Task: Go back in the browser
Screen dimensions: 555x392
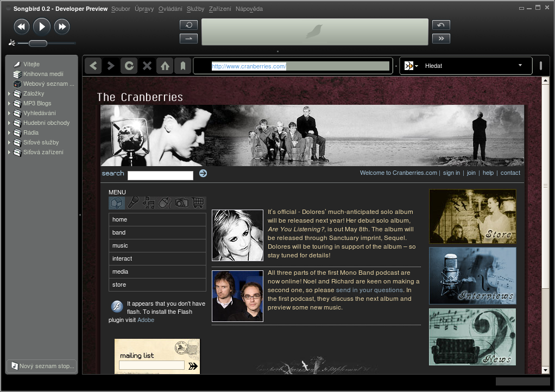Action: [93, 66]
